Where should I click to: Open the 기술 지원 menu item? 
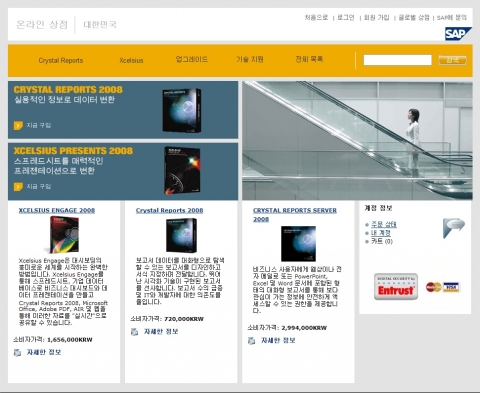tap(250, 59)
